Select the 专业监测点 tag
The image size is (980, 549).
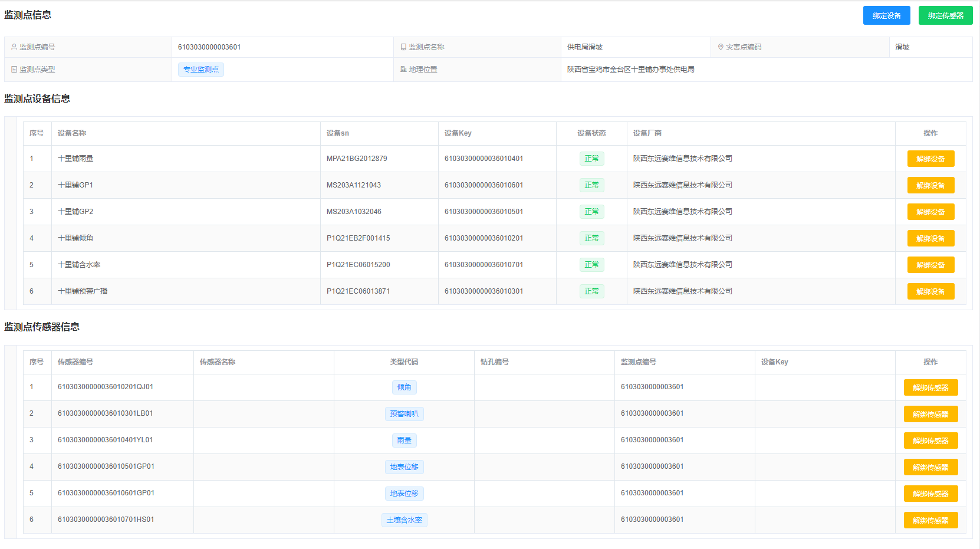pos(201,70)
